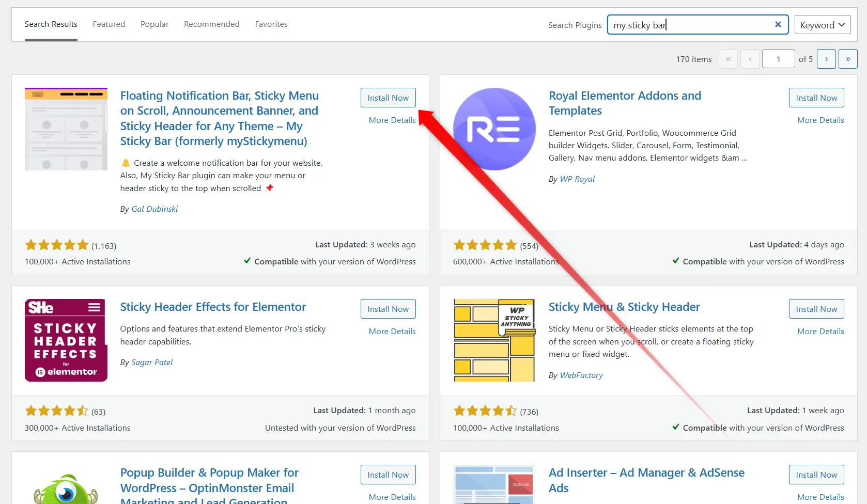Screen dimensions: 867x504
Task: Open the Favorites tab
Action: tap(271, 24)
